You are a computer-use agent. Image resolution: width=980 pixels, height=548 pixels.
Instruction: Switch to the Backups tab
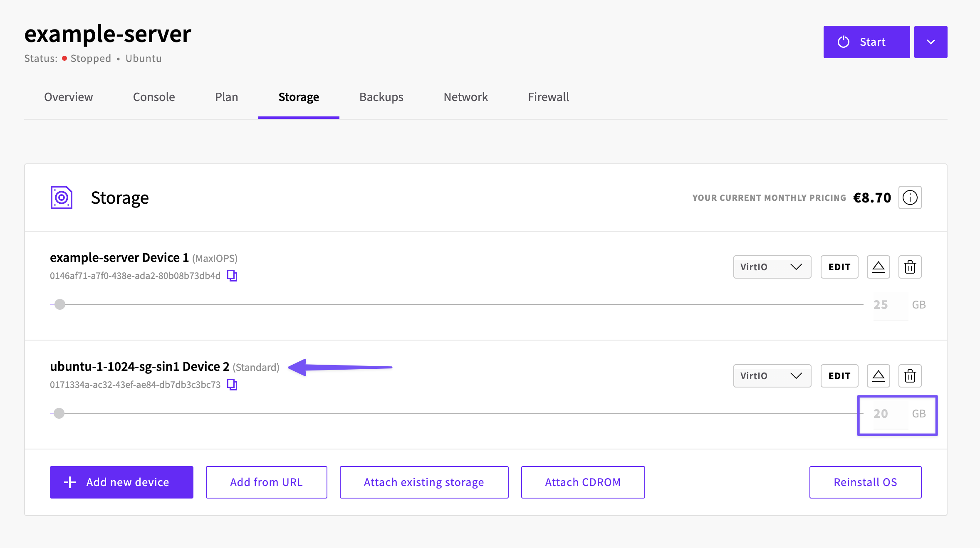click(381, 97)
